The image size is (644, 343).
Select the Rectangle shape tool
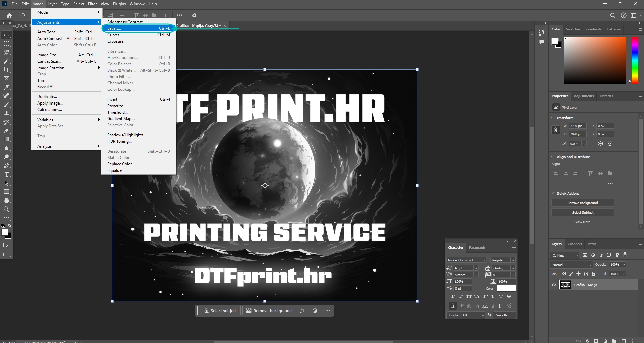click(x=6, y=192)
